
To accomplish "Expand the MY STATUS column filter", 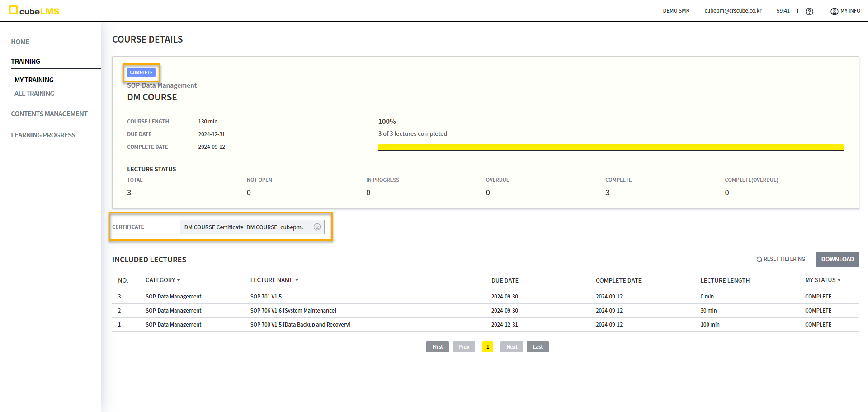I will [x=839, y=280].
